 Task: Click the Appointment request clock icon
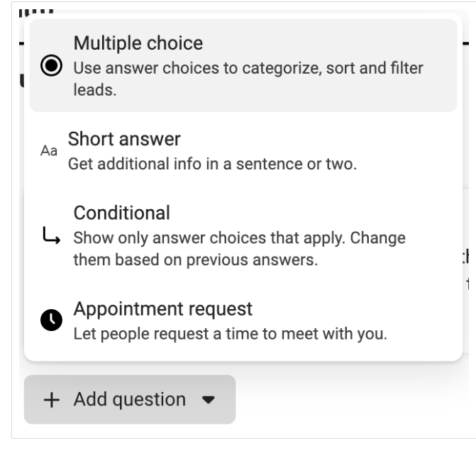(x=51, y=320)
